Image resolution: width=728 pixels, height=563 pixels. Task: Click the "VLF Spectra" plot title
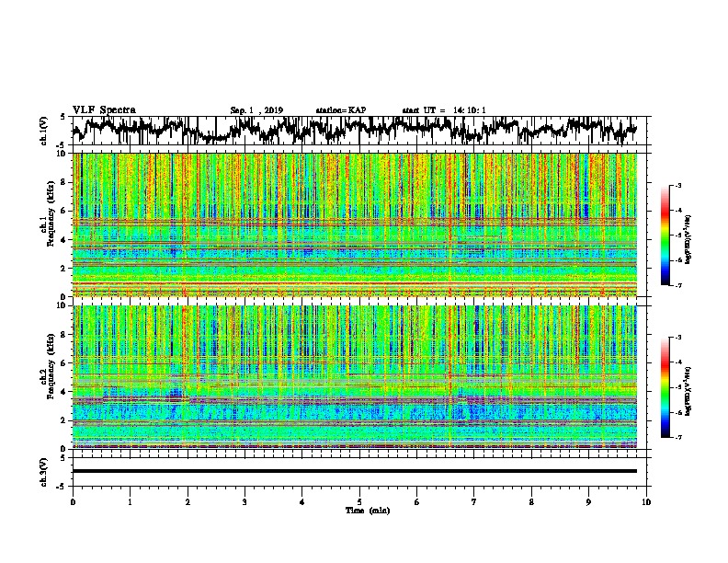coord(104,110)
